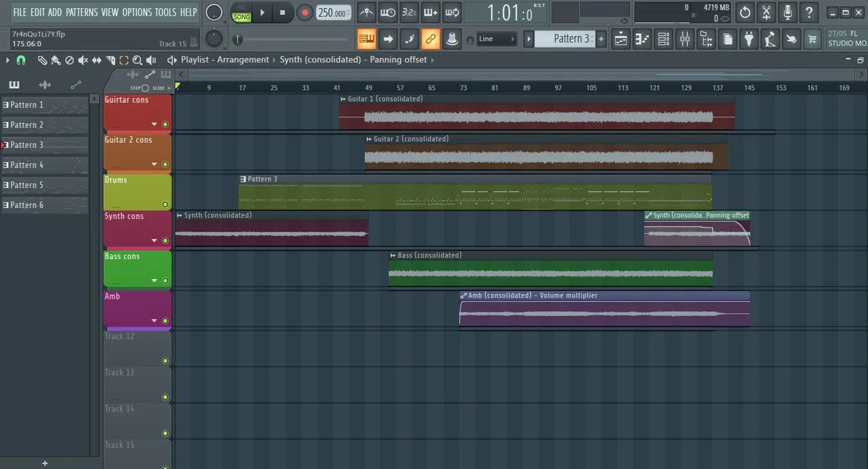
Task: Open pattern menu arrow left of Pattern 3
Action: 529,39
